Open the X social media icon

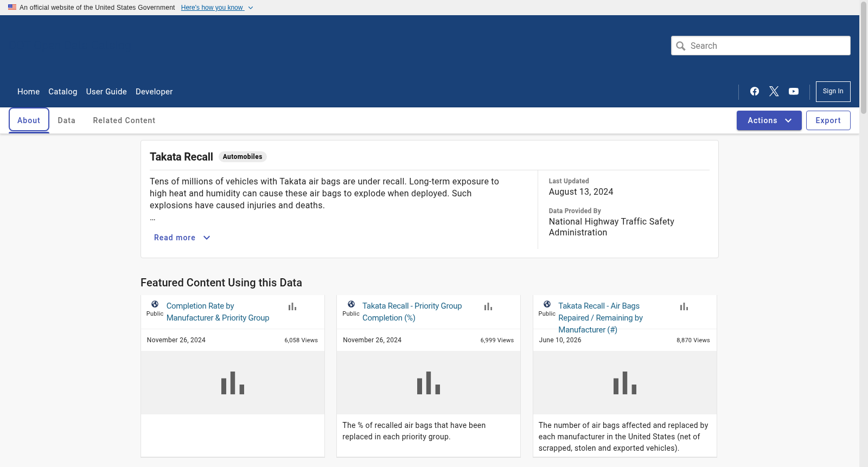tap(774, 91)
